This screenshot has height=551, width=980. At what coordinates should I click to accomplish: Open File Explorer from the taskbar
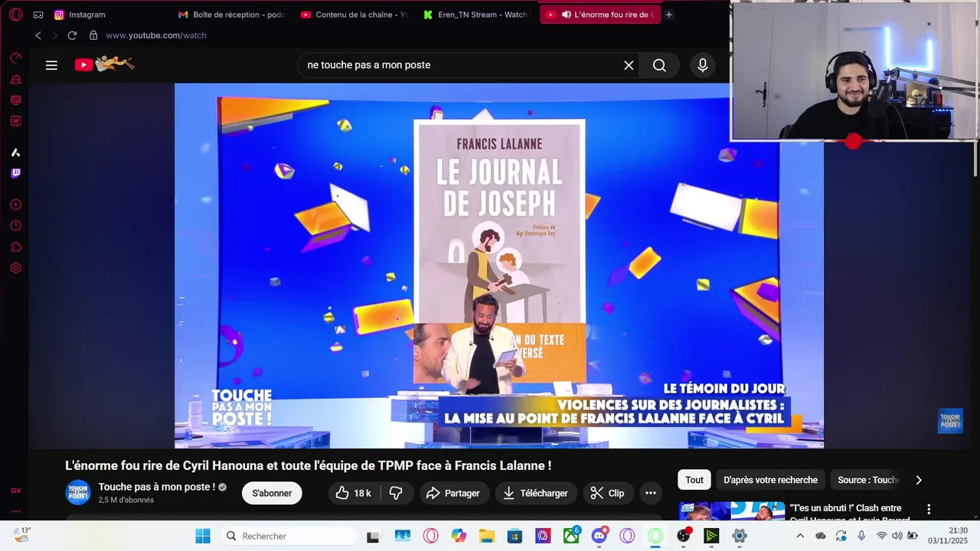(487, 536)
